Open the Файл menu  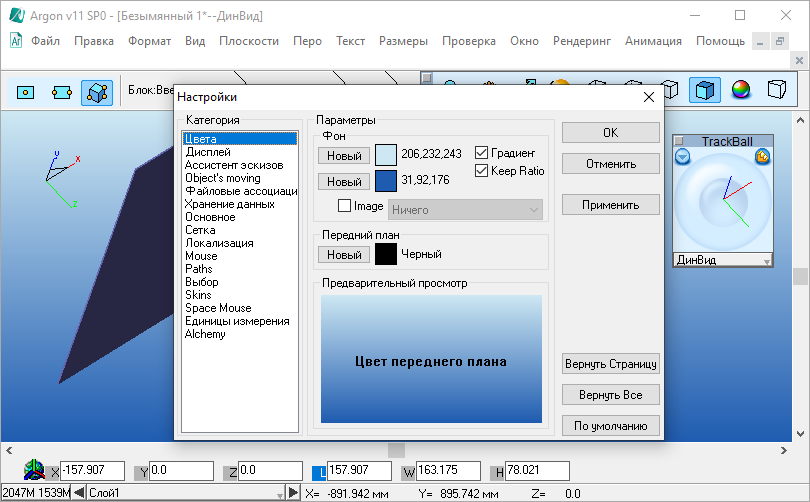pyautogui.click(x=45, y=41)
